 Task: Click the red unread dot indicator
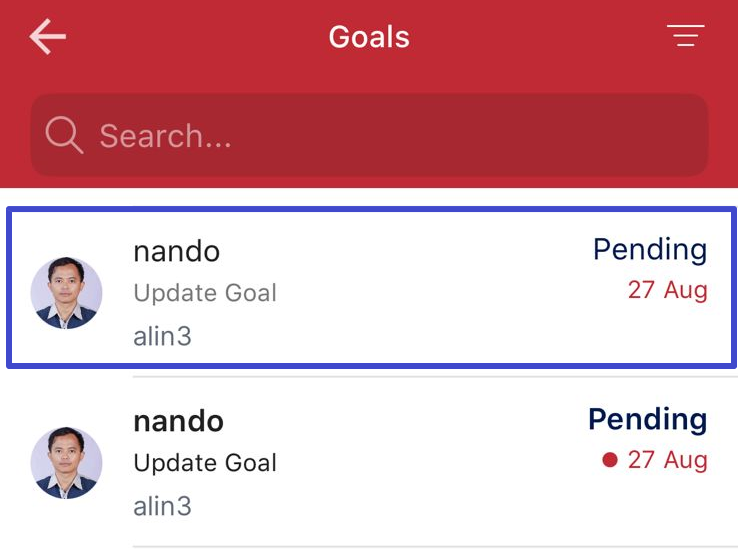[609, 460]
